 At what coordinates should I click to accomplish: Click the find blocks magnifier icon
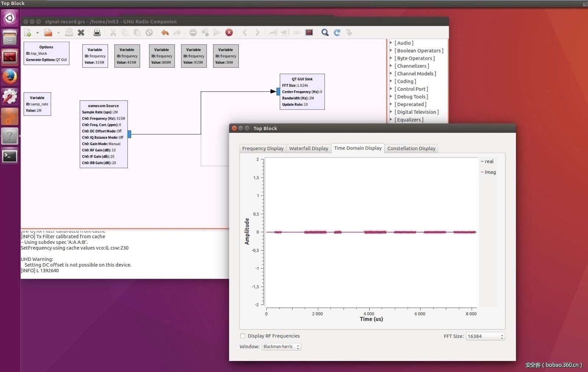(x=325, y=33)
